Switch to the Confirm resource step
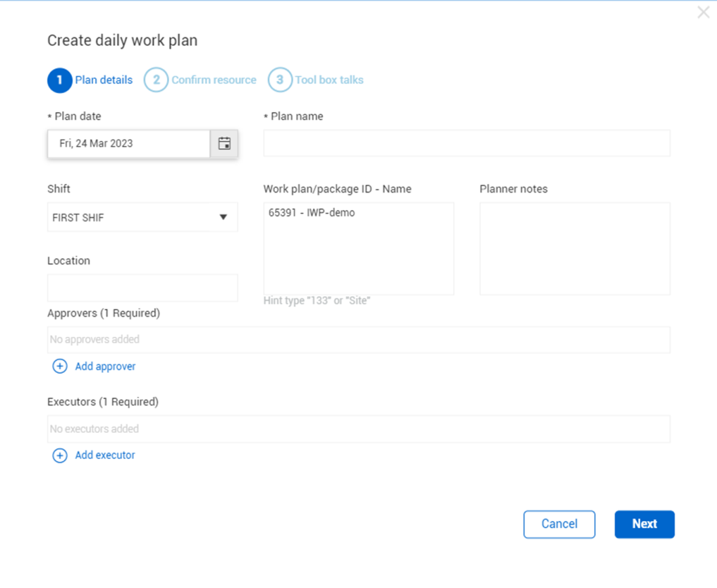 click(x=213, y=80)
